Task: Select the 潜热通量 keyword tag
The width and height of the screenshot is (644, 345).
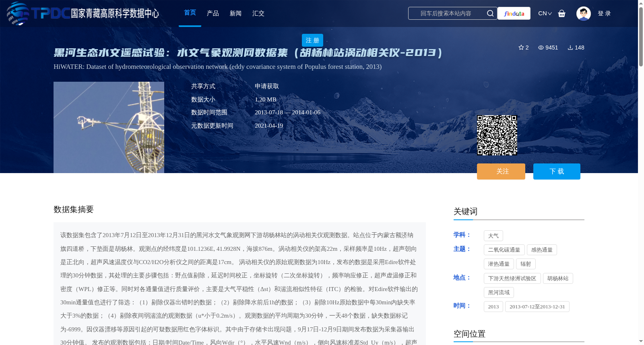Action: [x=499, y=264]
